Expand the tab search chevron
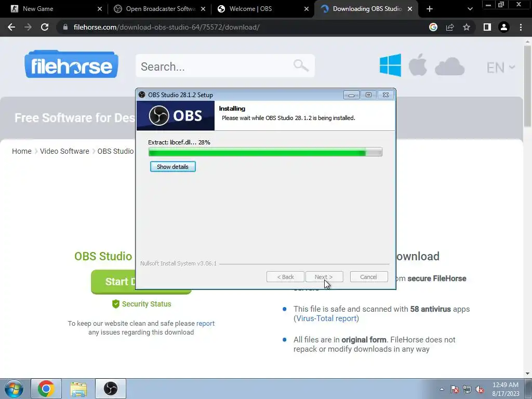Viewport: 532px width, 399px height. coord(470,9)
